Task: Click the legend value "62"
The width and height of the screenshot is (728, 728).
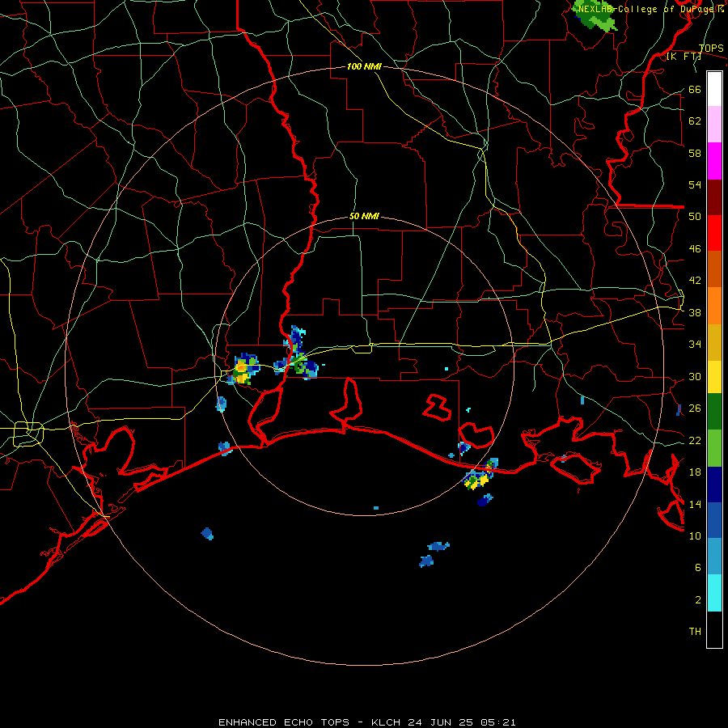Action: point(695,121)
